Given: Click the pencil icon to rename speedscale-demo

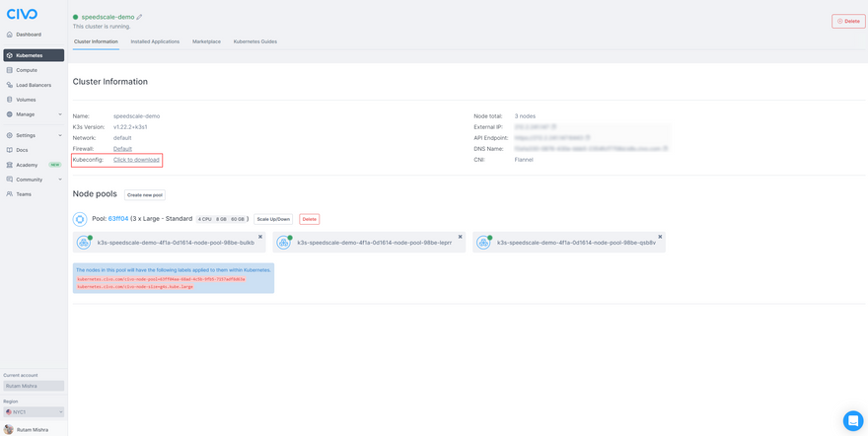Looking at the screenshot, I should [x=139, y=17].
